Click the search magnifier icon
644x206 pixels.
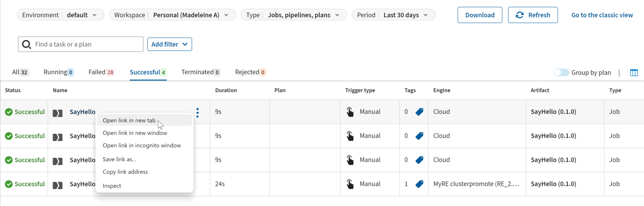[27, 44]
